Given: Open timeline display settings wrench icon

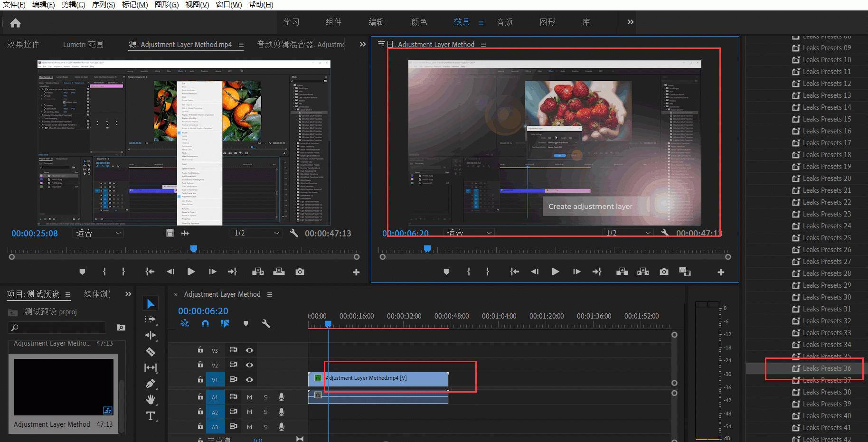Looking at the screenshot, I should [266, 324].
